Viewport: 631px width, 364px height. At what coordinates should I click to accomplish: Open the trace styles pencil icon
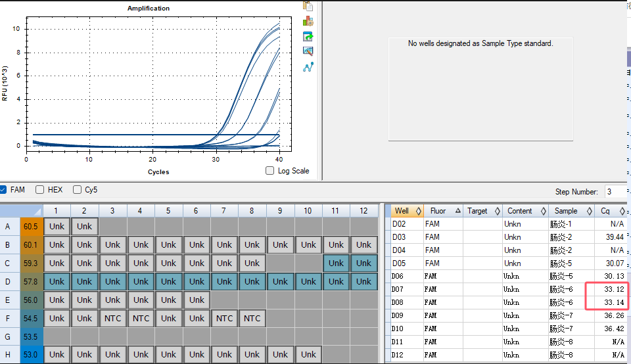pyautogui.click(x=308, y=51)
